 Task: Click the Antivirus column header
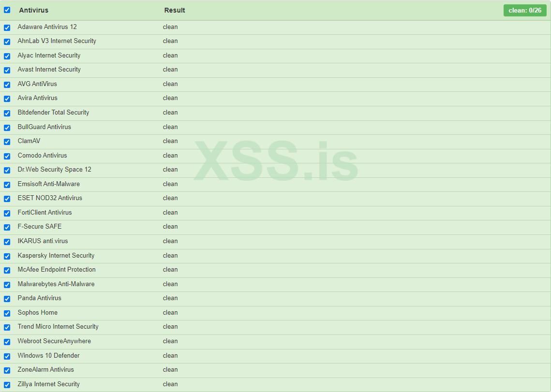click(x=34, y=10)
